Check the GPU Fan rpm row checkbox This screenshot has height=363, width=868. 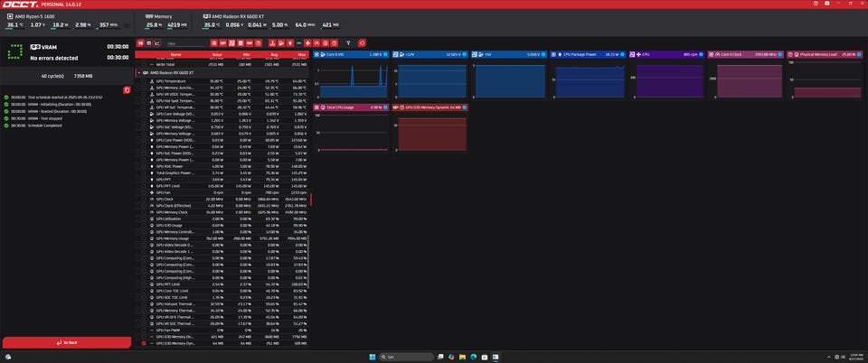coord(144,192)
